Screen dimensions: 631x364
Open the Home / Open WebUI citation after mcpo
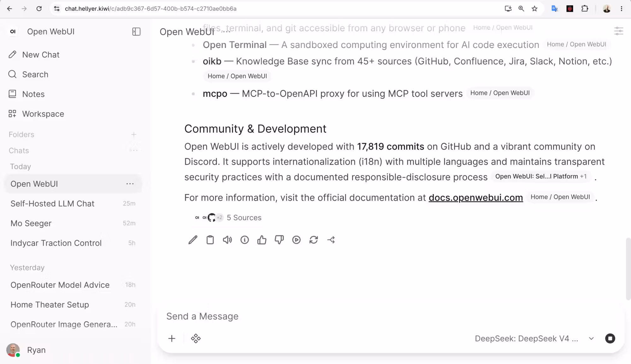pos(500,93)
